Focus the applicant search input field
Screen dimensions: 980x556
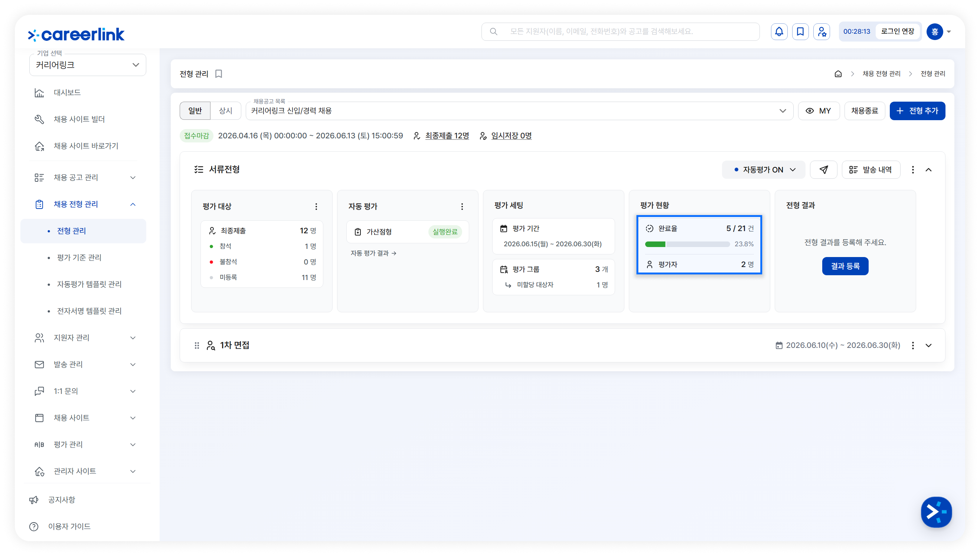(x=620, y=32)
